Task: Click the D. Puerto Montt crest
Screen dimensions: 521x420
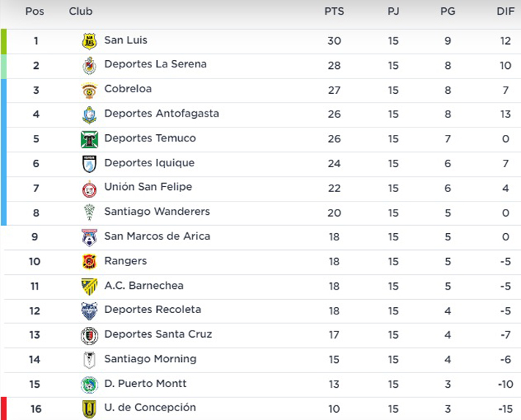Action: [89, 384]
